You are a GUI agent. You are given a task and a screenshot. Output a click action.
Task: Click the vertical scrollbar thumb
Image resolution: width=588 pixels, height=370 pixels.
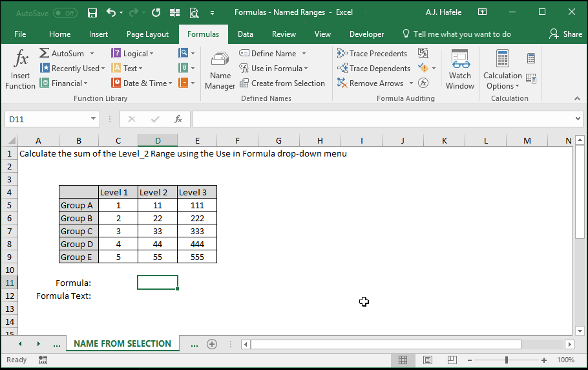[580, 193]
